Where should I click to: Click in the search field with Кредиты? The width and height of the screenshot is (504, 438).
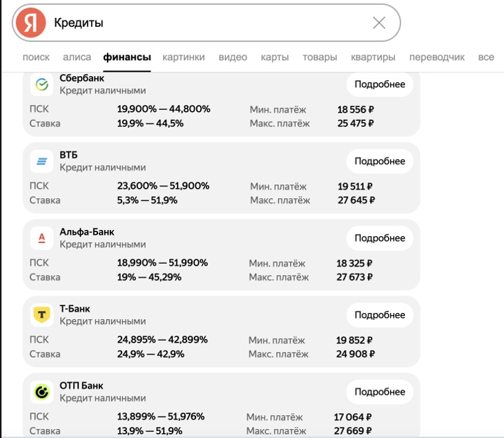click(207, 23)
